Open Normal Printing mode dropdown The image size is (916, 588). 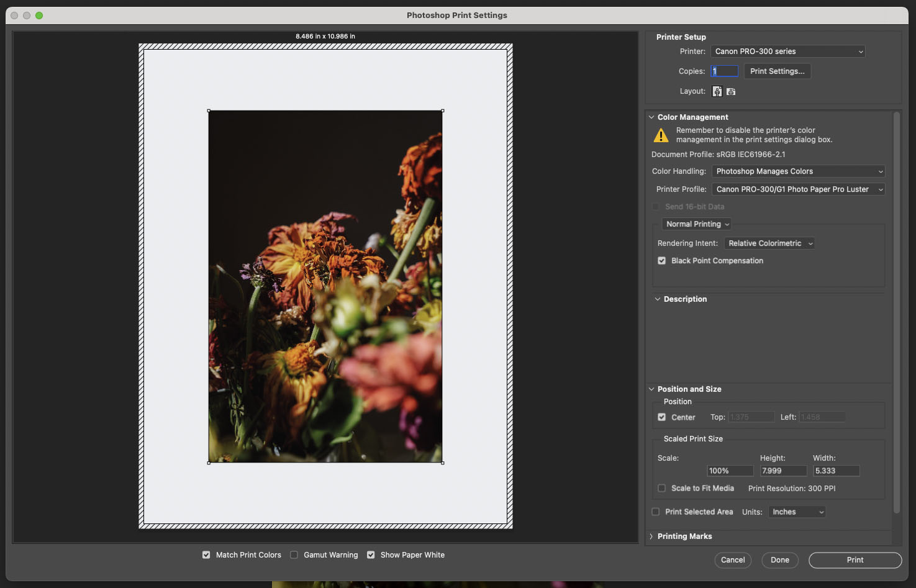(x=697, y=224)
